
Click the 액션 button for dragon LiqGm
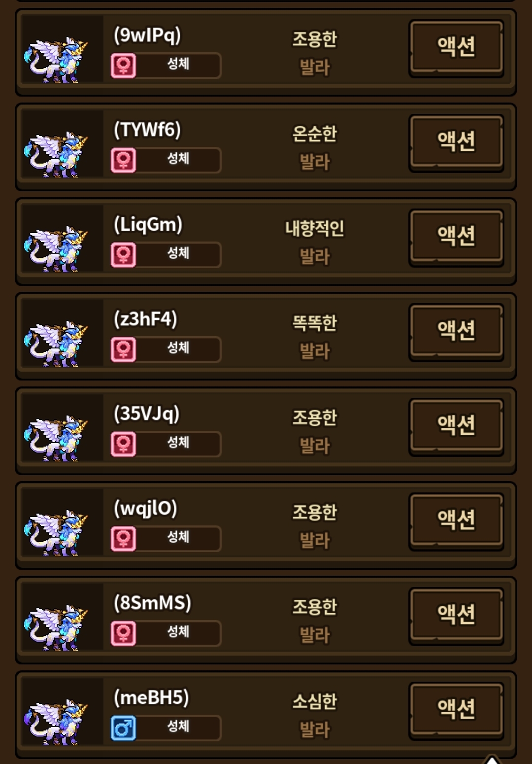pos(456,237)
